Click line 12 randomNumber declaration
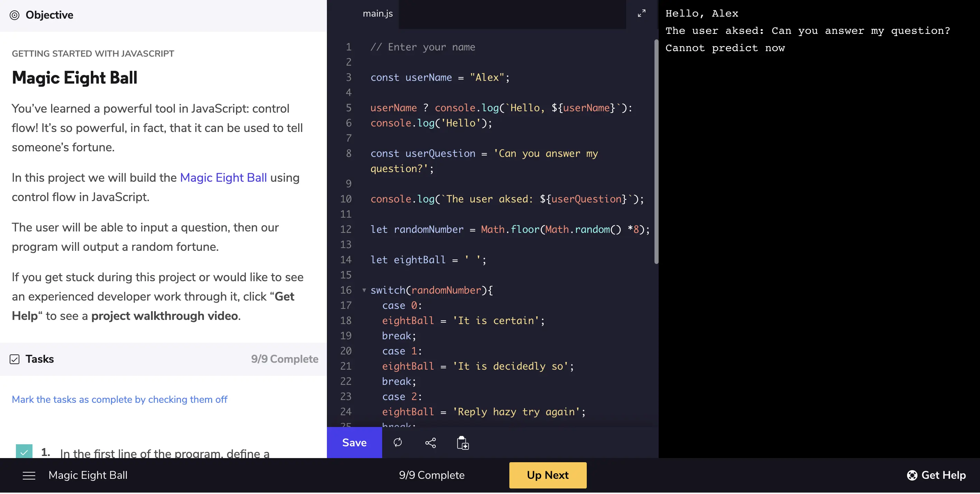Screen dimensions: 980x494 pyautogui.click(x=510, y=229)
